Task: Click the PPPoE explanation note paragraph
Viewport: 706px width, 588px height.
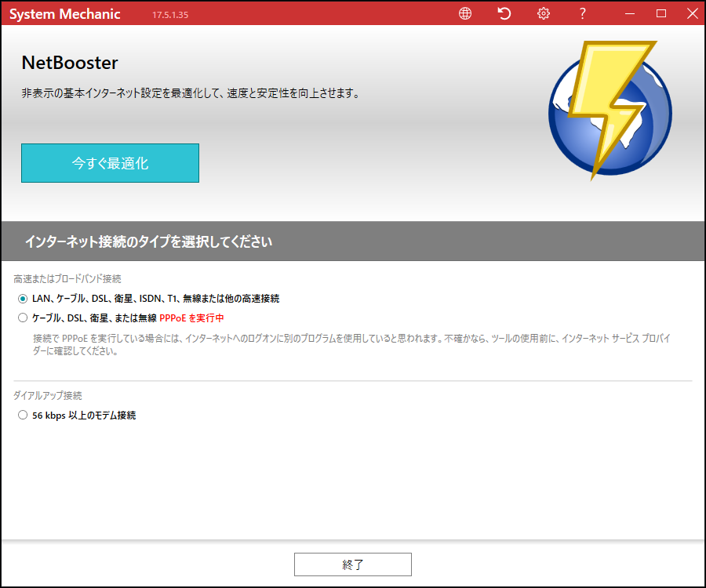Action: click(351, 345)
